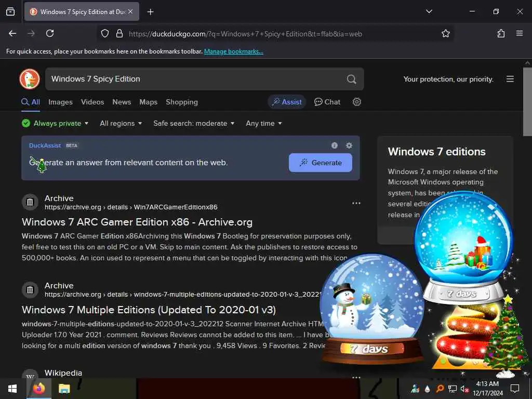Open search settings gear icon

click(356, 102)
